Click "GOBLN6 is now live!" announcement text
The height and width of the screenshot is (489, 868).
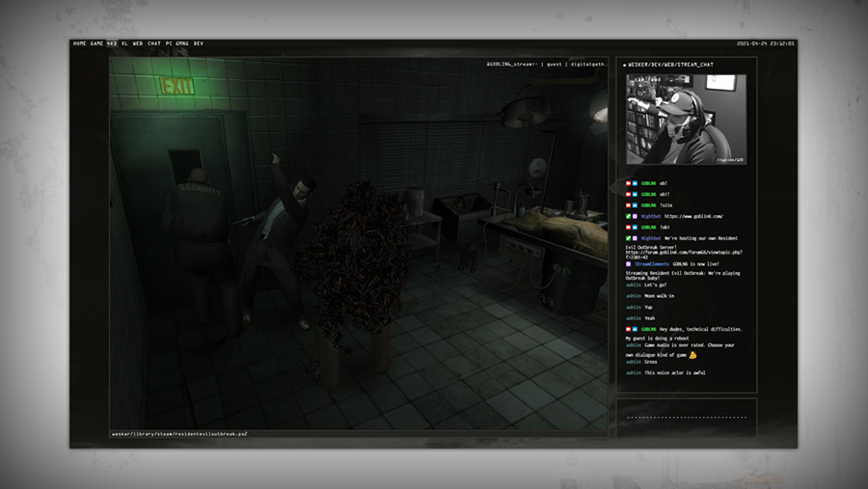tap(695, 264)
